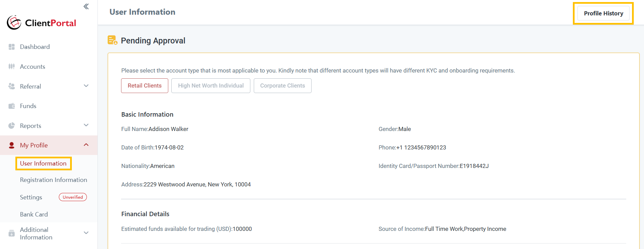This screenshot has height=249, width=644.
Task: Open the Bank Card menu item
Action: [34, 214]
